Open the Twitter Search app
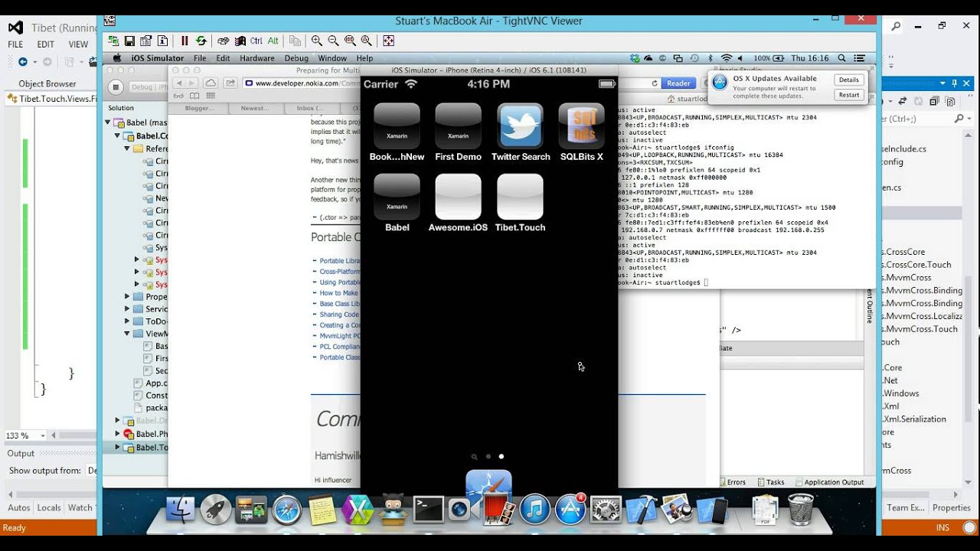 coord(520,126)
